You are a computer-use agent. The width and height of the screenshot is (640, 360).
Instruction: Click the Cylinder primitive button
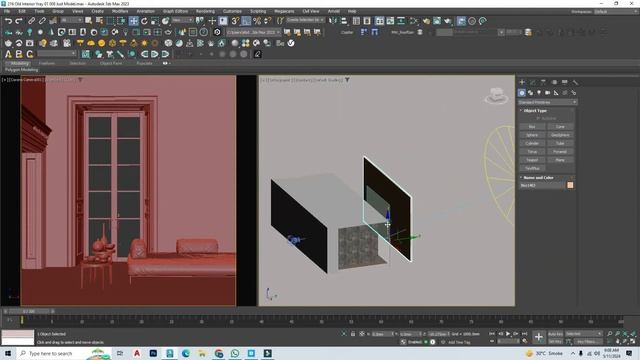532,143
